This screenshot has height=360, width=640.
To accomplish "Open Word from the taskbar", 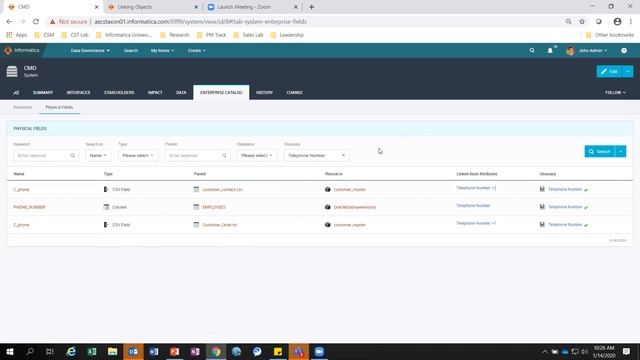I will pyautogui.click(x=154, y=351).
